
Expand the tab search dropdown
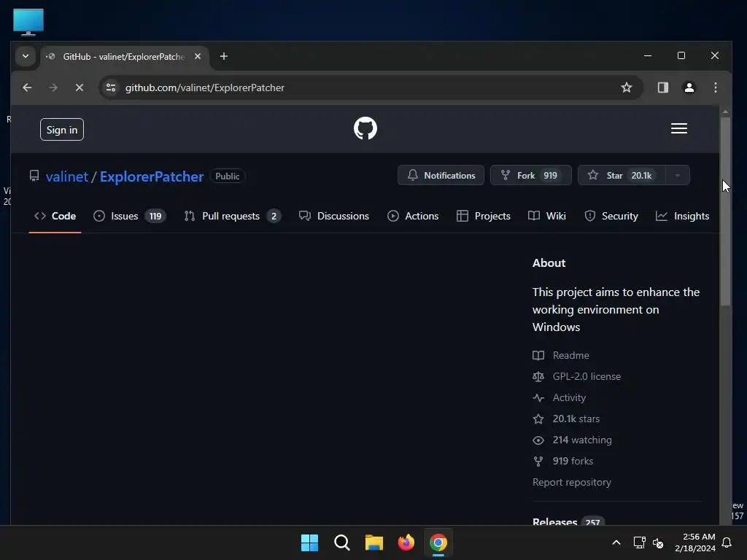(26, 56)
